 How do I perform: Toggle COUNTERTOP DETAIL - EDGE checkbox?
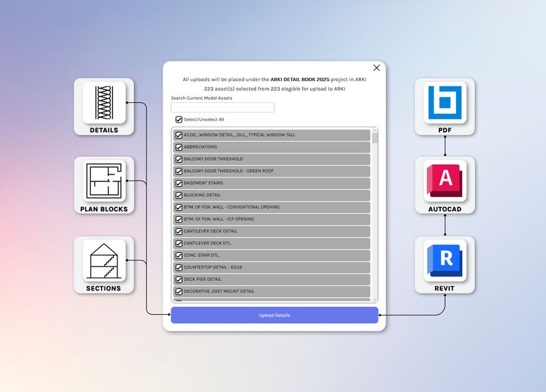point(179,267)
